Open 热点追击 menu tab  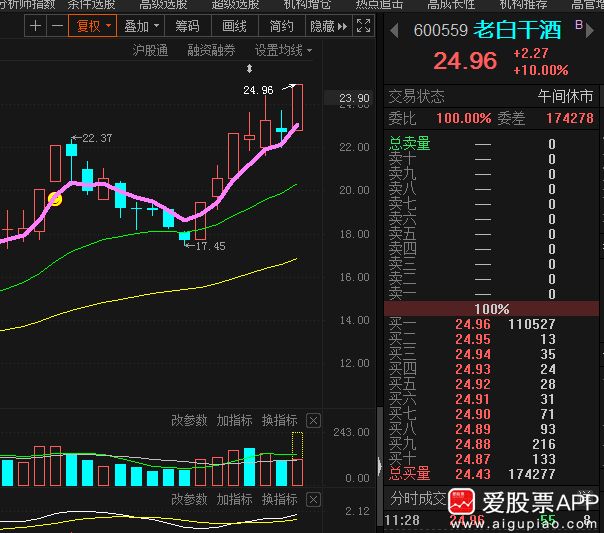tap(379, 4)
